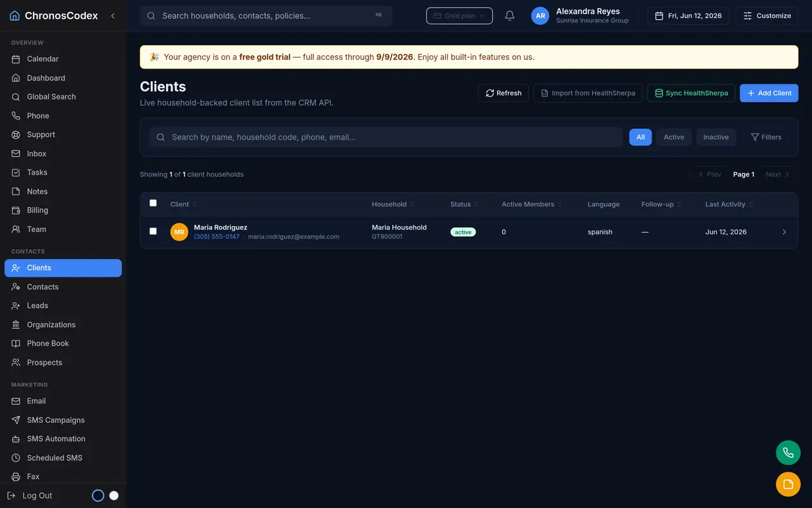Viewport: 812px width, 508px height.
Task: Focus the top global search bar
Action: click(x=266, y=16)
